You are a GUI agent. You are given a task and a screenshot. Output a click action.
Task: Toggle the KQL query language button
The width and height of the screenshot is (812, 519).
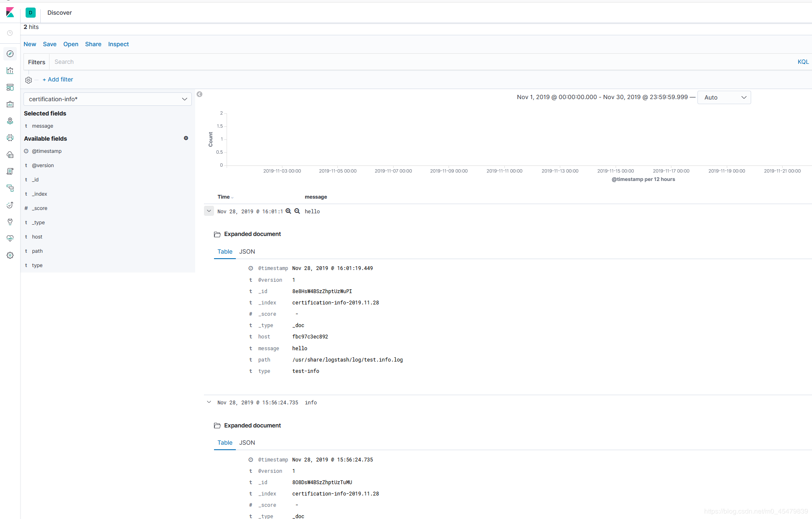(802, 62)
